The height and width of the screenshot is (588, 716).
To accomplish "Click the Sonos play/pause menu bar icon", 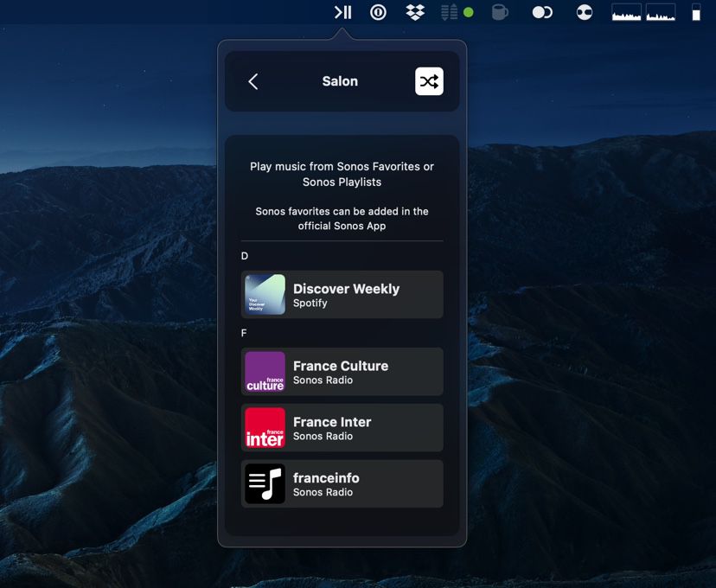I will [x=342, y=12].
